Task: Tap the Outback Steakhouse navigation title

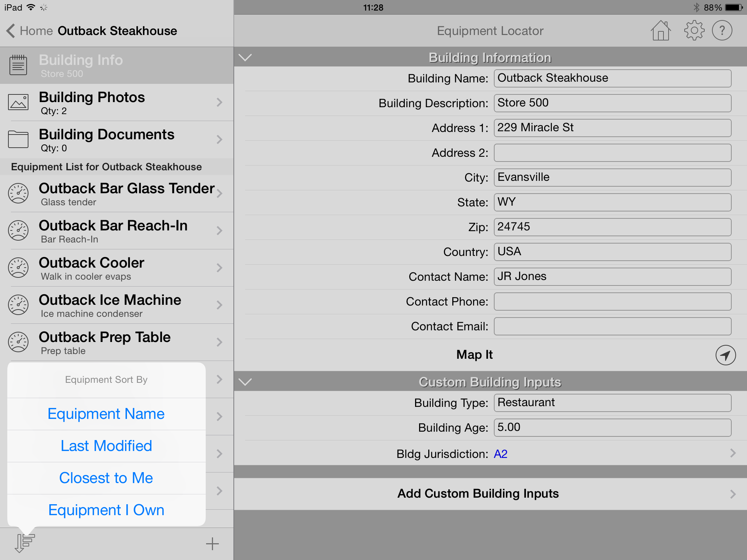Action: pos(117,31)
